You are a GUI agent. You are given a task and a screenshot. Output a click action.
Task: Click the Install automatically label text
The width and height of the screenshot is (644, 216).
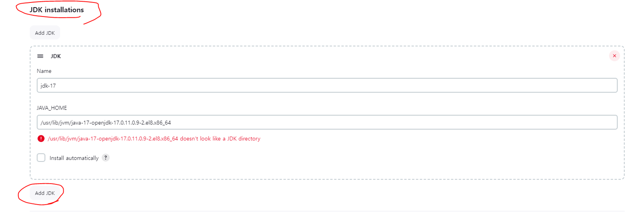(74, 158)
